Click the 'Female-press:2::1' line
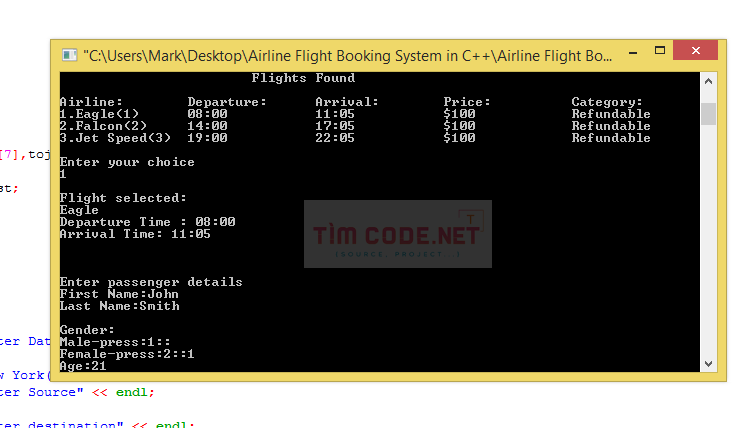755x428 pixels. point(127,354)
